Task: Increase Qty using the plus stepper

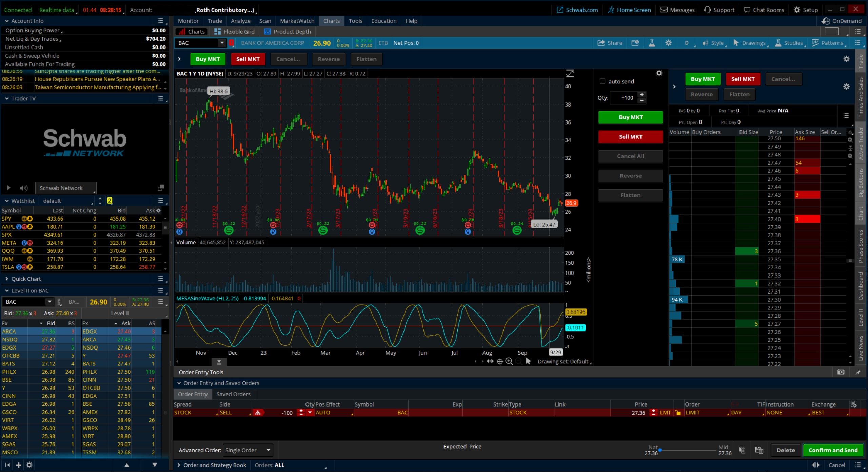Action: (642, 95)
